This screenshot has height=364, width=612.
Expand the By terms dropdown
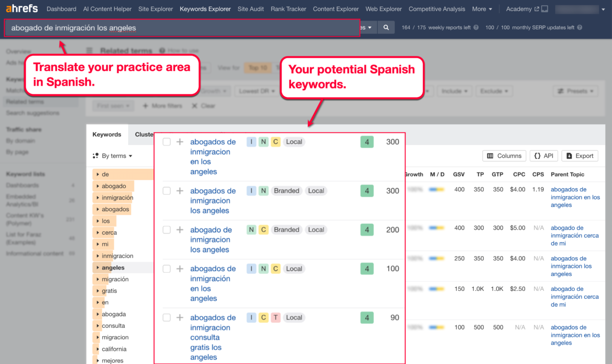click(113, 156)
